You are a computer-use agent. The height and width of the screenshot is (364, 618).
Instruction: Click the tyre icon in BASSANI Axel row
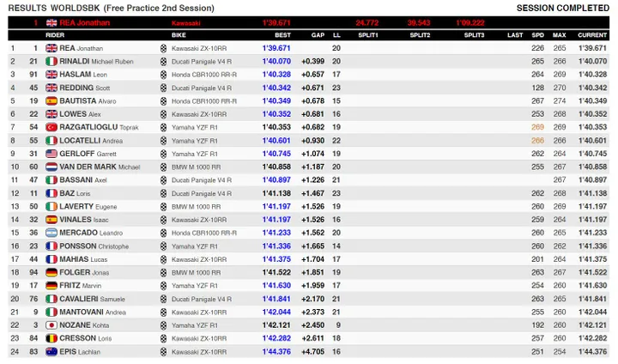(163, 180)
